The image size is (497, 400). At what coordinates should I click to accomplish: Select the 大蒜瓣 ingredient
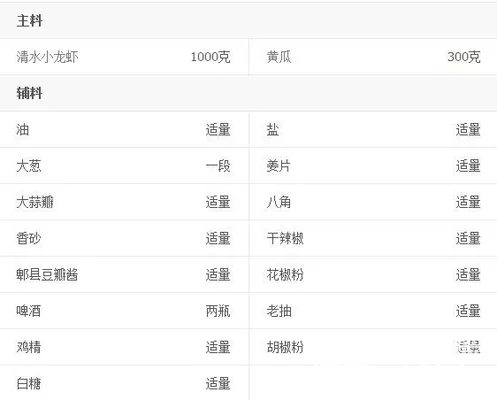[35, 202]
